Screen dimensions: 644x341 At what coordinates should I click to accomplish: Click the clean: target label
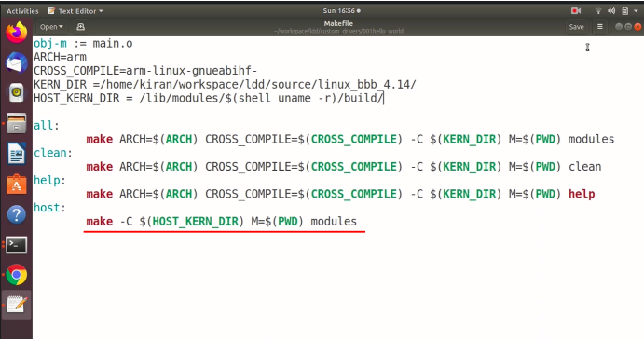(53, 153)
